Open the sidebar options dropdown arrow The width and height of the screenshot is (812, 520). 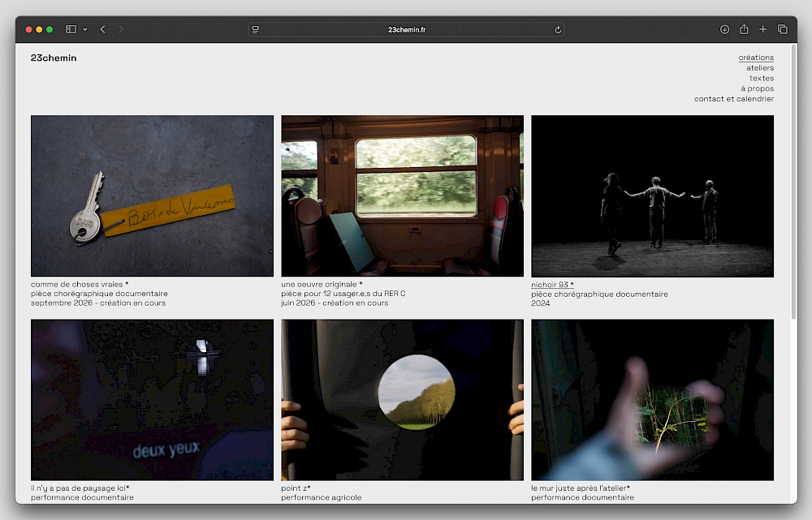tap(85, 29)
